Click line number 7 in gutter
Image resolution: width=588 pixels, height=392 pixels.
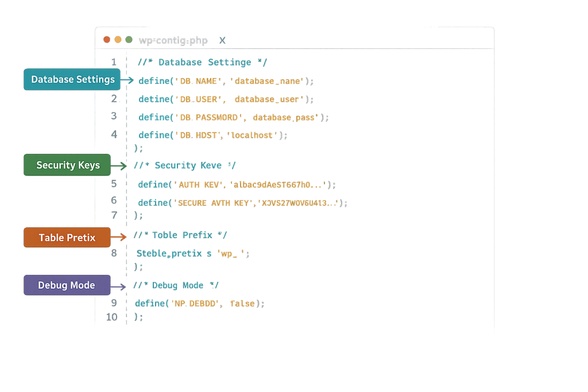click(x=114, y=215)
